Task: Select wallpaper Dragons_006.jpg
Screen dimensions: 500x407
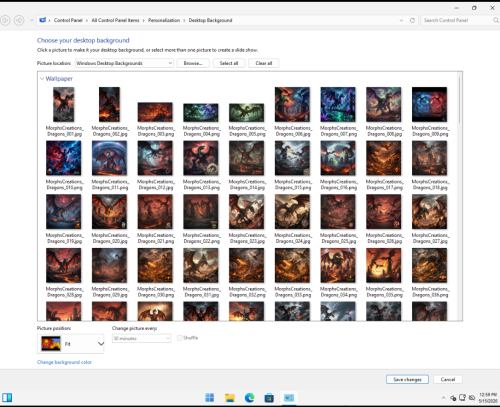Action: click(x=292, y=105)
